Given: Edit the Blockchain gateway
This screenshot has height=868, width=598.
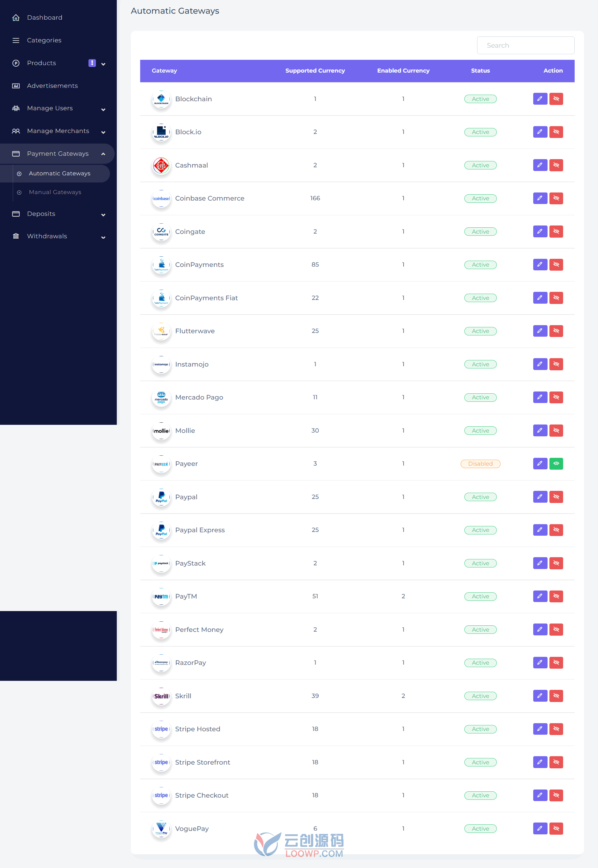Looking at the screenshot, I should click(540, 99).
